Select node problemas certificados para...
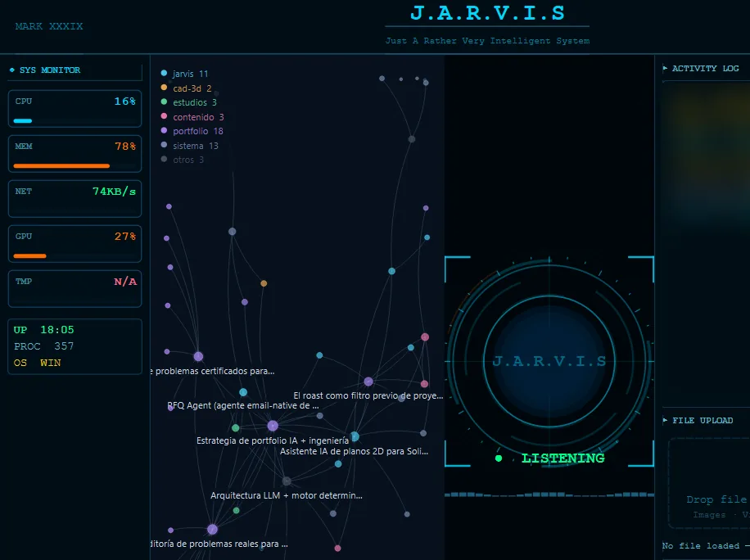 pyautogui.click(x=198, y=356)
